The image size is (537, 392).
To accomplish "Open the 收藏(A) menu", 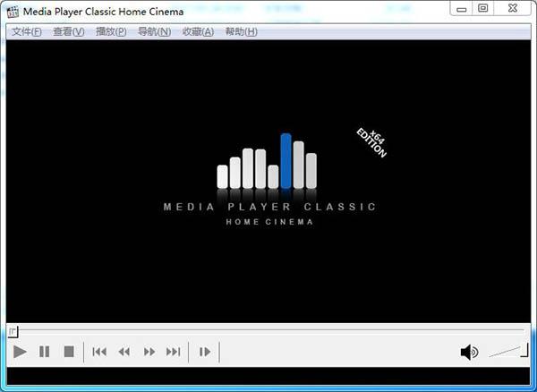I will click(198, 32).
